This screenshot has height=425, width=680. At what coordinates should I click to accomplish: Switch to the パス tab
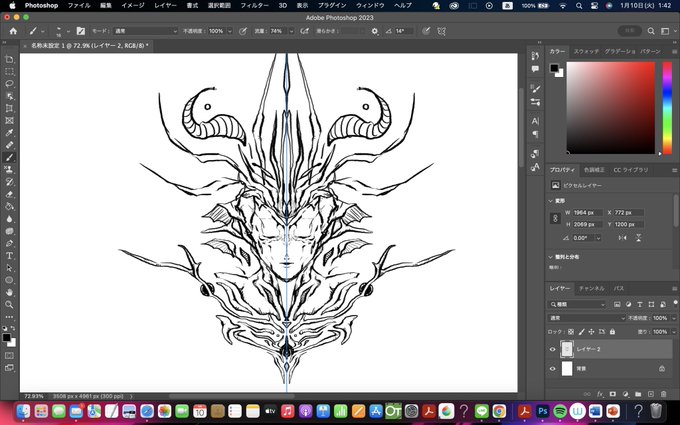(x=618, y=288)
